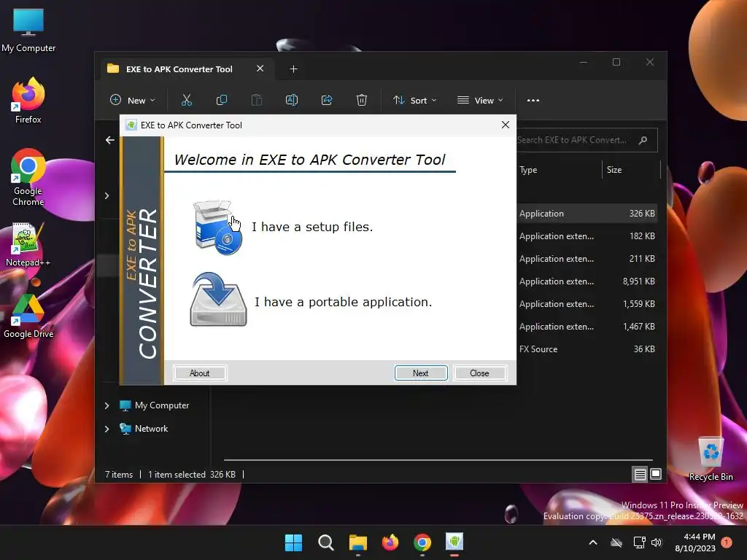Image resolution: width=747 pixels, height=560 pixels.
Task: Choose the portable application drive icon
Action: pos(218,299)
